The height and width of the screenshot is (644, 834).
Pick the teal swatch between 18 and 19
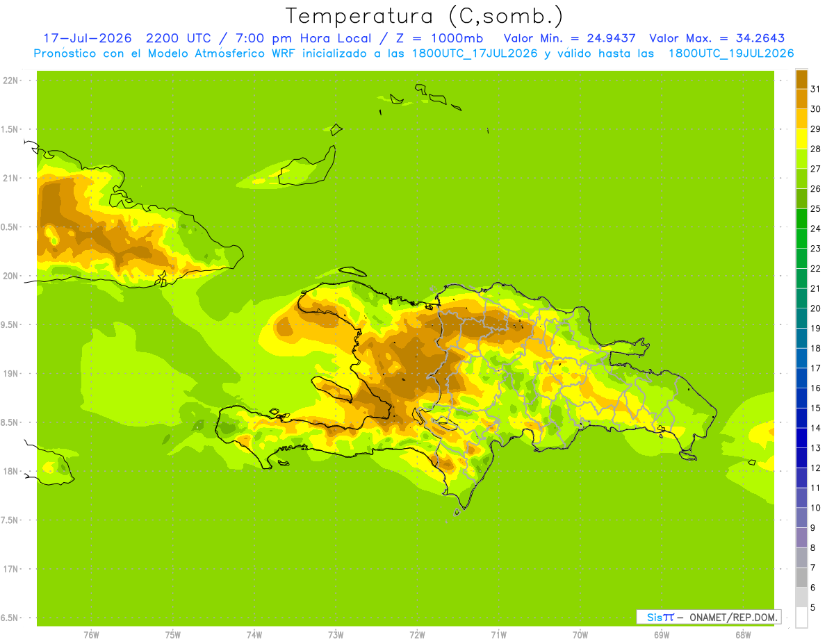[801, 338]
